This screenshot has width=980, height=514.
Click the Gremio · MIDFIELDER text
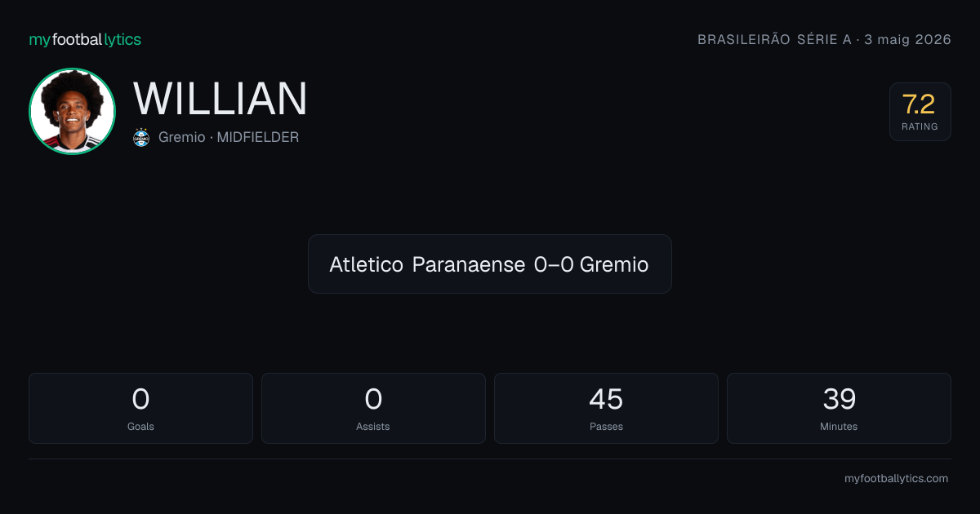pyautogui.click(x=229, y=137)
